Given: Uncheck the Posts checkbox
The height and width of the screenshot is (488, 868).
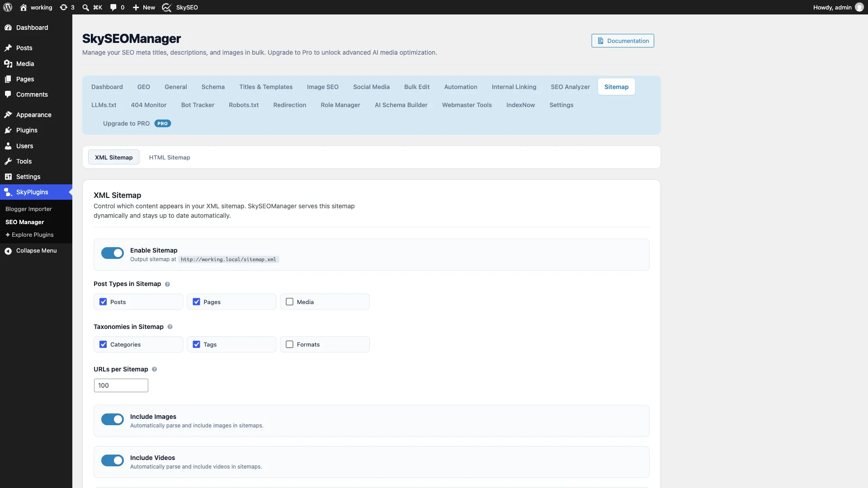Looking at the screenshot, I should pos(103,302).
